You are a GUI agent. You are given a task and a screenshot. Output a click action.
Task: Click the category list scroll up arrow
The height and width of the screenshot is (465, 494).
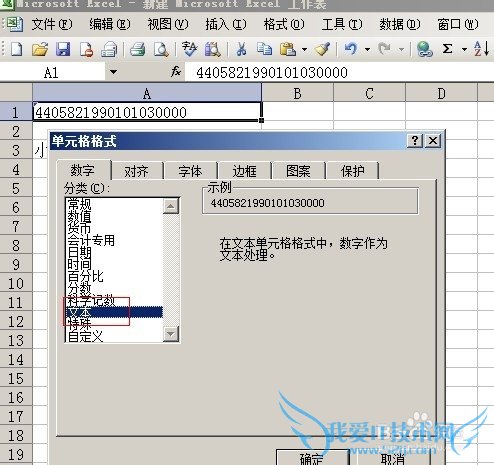pyautogui.click(x=171, y=206)
